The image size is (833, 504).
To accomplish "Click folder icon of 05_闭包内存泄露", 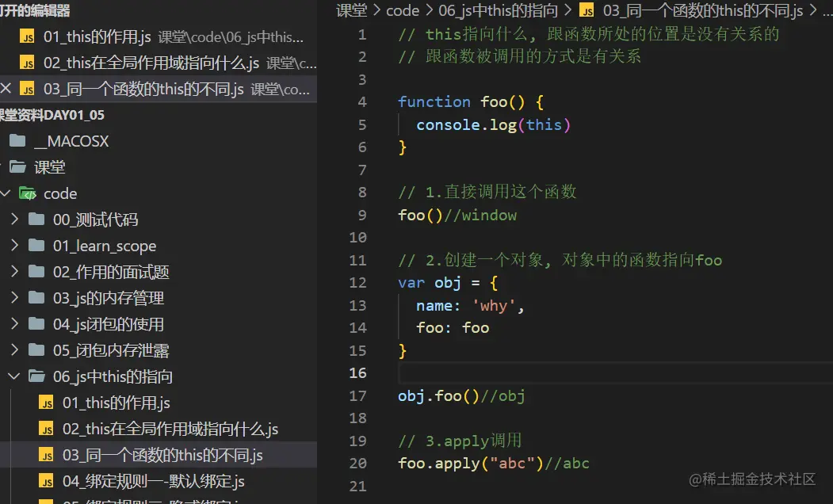I will [x=36, y=350].
